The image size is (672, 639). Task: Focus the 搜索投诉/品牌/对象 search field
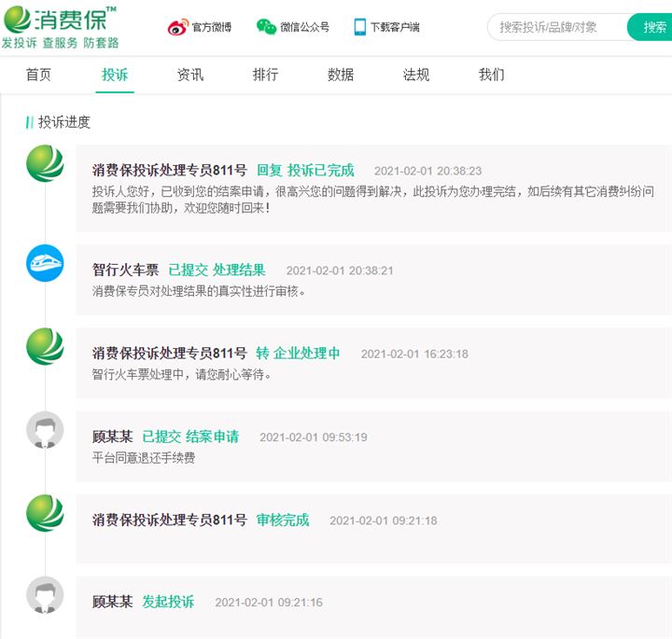557,27
